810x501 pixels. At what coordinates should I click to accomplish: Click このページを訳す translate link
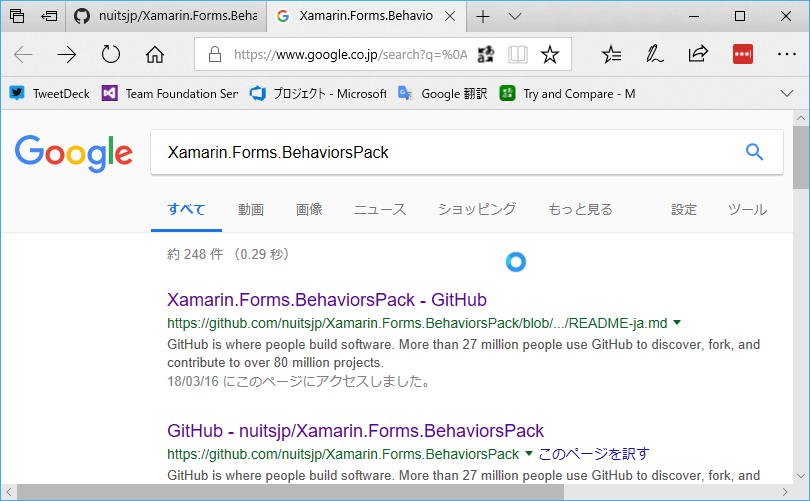(x=594, y=453)
